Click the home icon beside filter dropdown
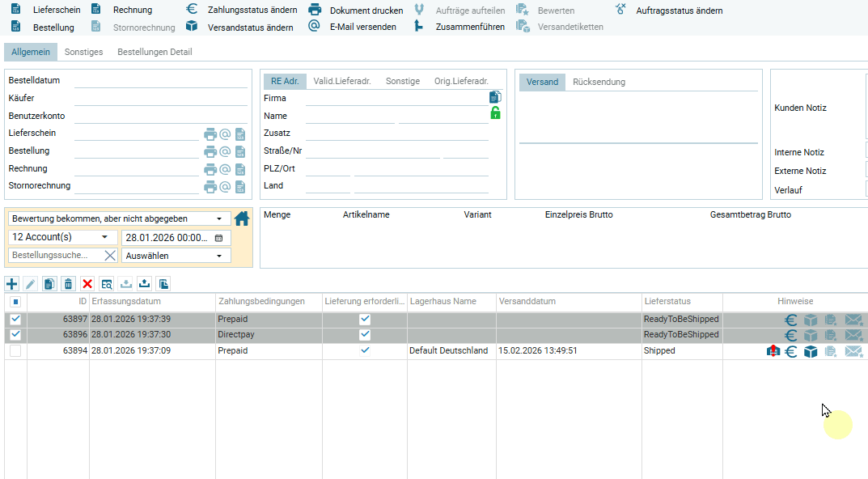The width and height of the screenshot is (868, 479). pos(242,218)
